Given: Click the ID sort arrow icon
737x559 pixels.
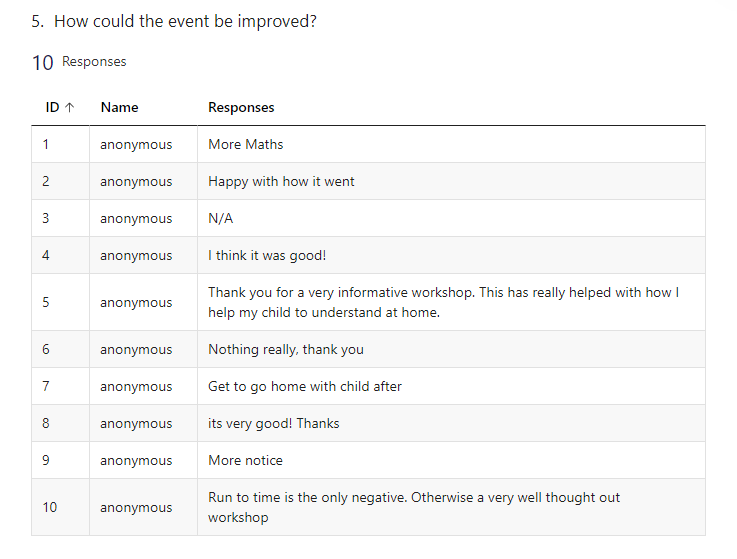Looking at the screenshot, I should coord(70,108).
